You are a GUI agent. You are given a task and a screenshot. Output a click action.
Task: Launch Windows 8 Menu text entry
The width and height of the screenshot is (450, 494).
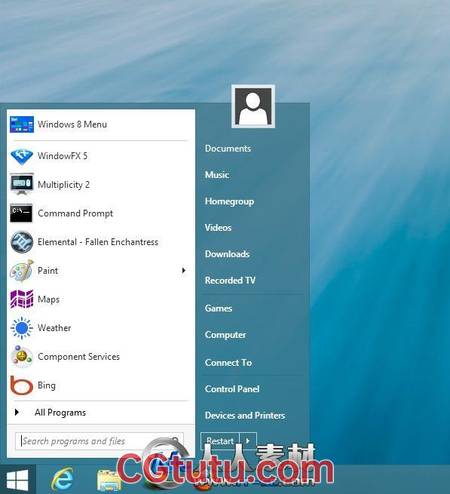pos(72,124)
